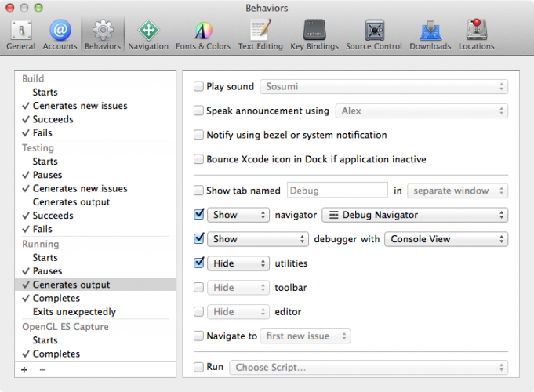Uncheck the debugger checkbox
Screen dimensions: 534x392
click(198, 238)
